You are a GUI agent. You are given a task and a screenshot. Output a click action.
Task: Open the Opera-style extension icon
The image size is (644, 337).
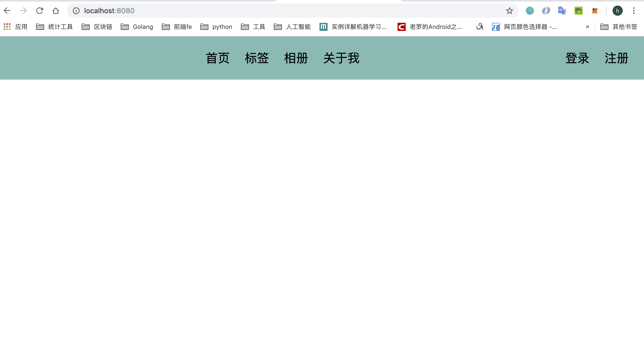[x=546, y=11]
